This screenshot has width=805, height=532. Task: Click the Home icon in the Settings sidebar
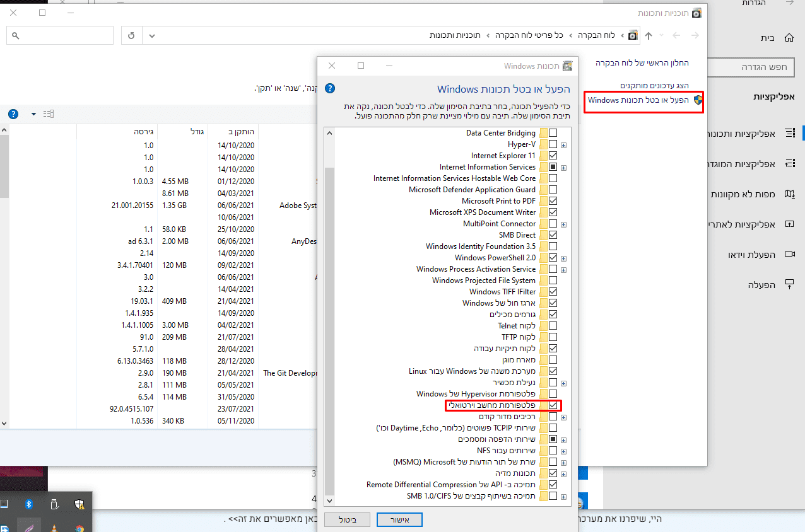pyautogui.click(x=789, y=38)
